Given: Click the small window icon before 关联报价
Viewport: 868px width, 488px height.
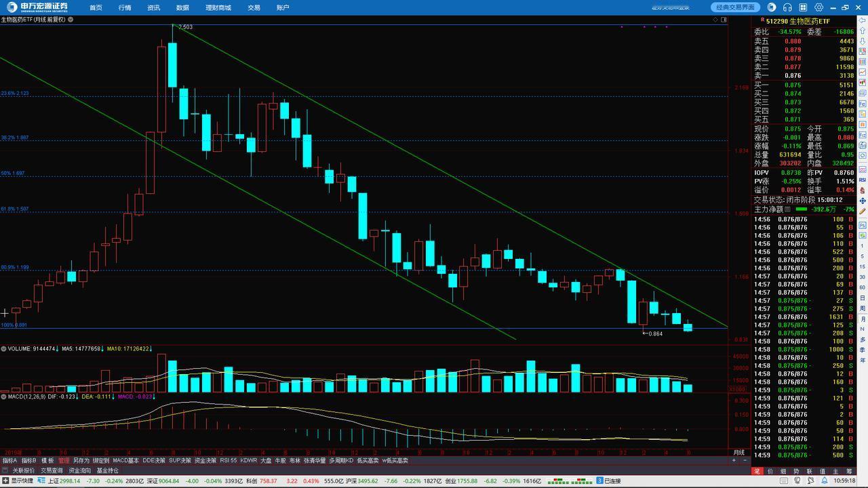Looking at the screenshot, I should 5,470.
